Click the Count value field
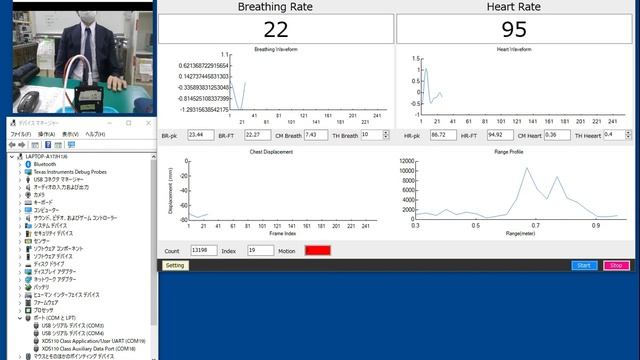The width and height of the screenshot is (640, 360). pos(204,251)
